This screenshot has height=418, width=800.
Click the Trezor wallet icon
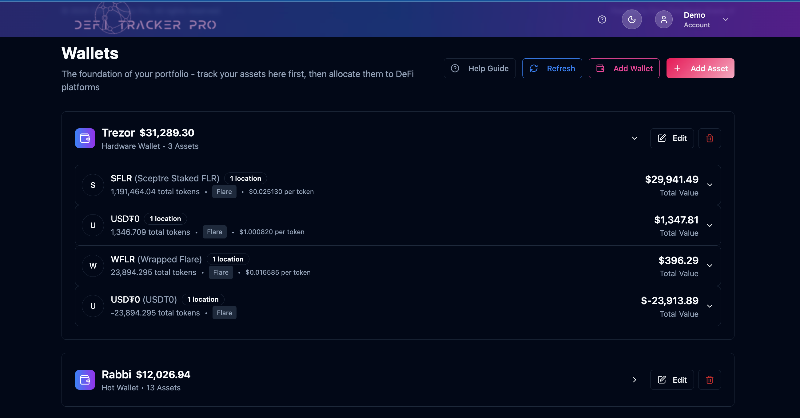pyautogui.click(x=85, y=138)
